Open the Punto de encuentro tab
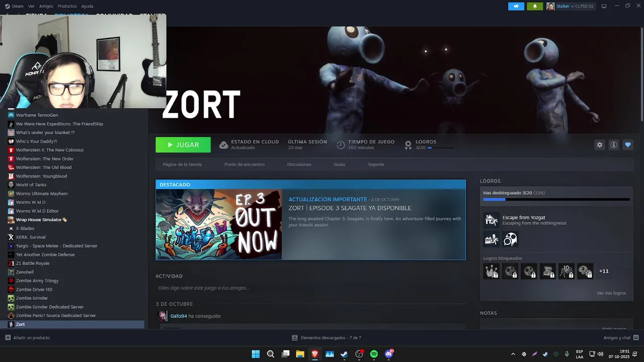Viewport: 644px width, 362px height. point(245,164)
